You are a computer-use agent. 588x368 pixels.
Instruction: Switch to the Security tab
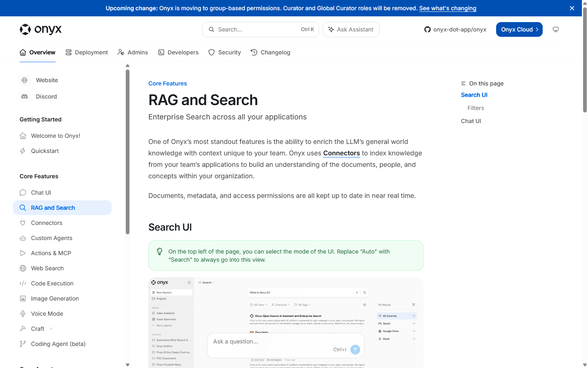225,52
